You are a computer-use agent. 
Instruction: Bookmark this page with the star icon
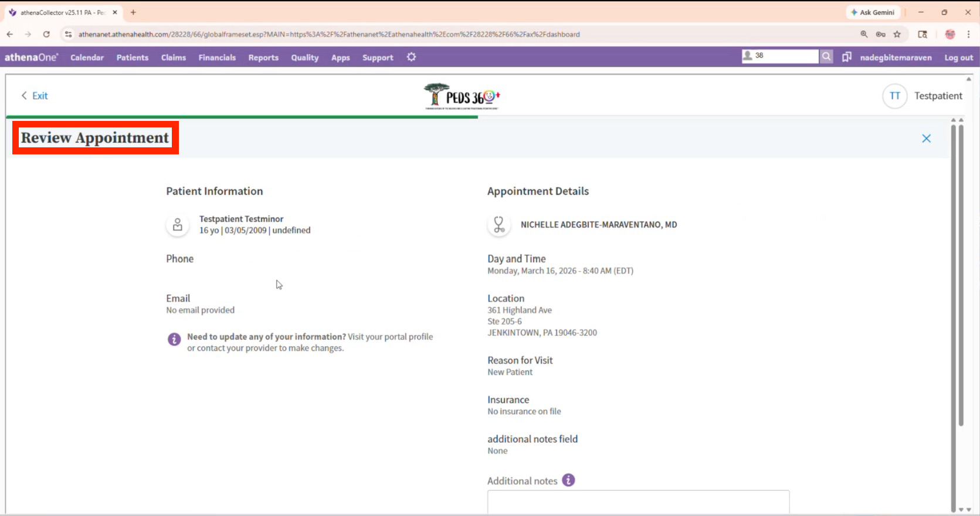coord(897,35)
